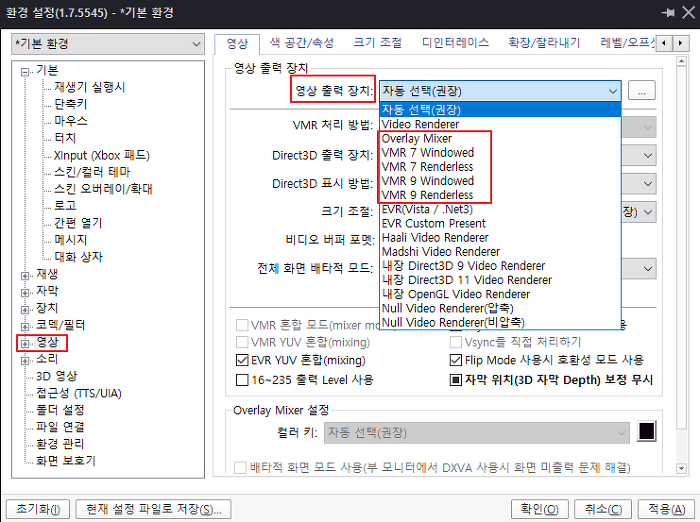
Task: Select VMR 7 Renderless from the list
Action: pyautogui.click(x=500, y=167)
